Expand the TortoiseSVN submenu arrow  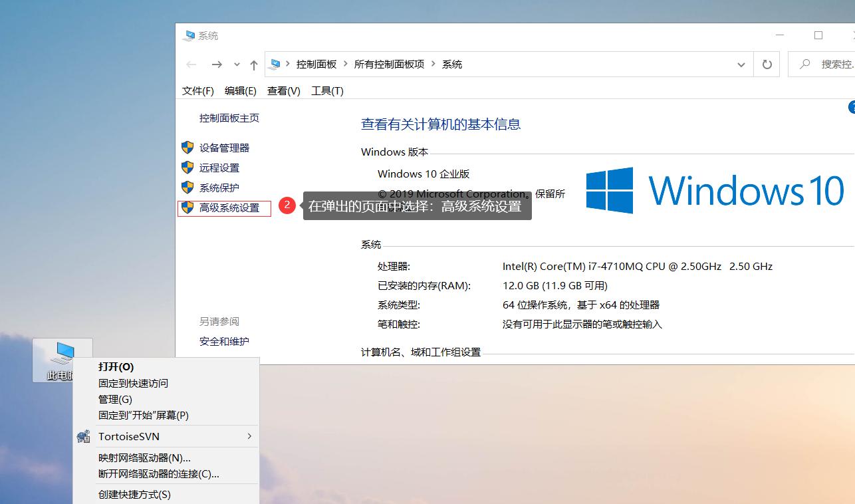(x=249, y=436)
